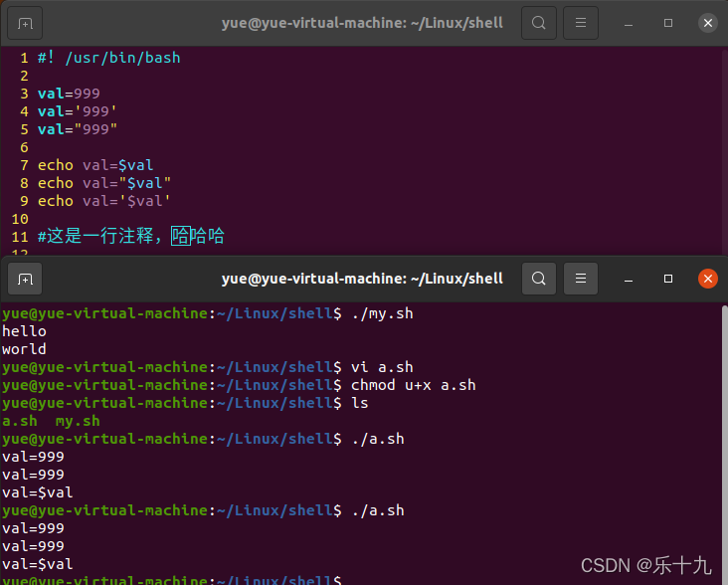Image resolution: width=728 pixels, height=585 pixels.
Task: Close the upper terminal window
Action: pos(707,23)
